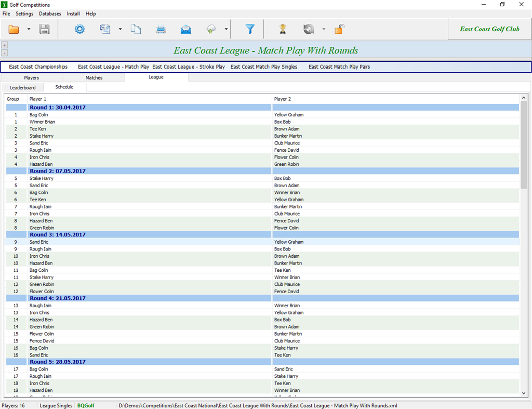Open the cloud upload dropdown arrow
532x409 pixels.
click(x=226, y=30)
